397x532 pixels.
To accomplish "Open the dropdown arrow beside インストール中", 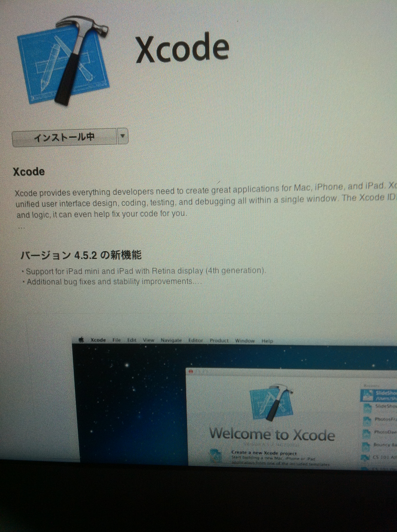I will 123,136.
